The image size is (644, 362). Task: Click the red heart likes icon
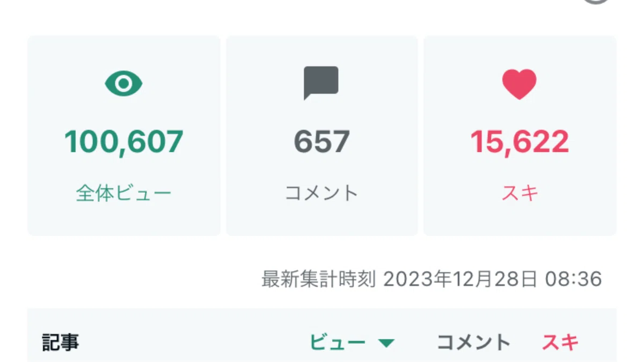[x=519, y=84]
